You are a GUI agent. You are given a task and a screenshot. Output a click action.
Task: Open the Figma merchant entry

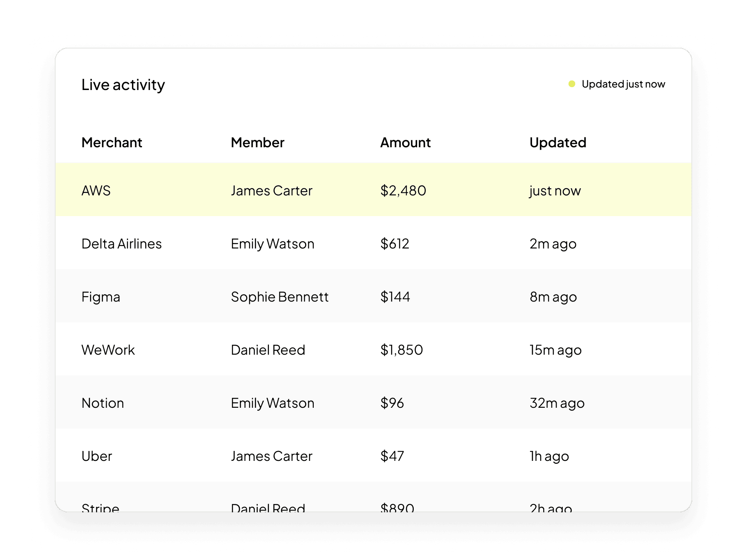point(101,297)
